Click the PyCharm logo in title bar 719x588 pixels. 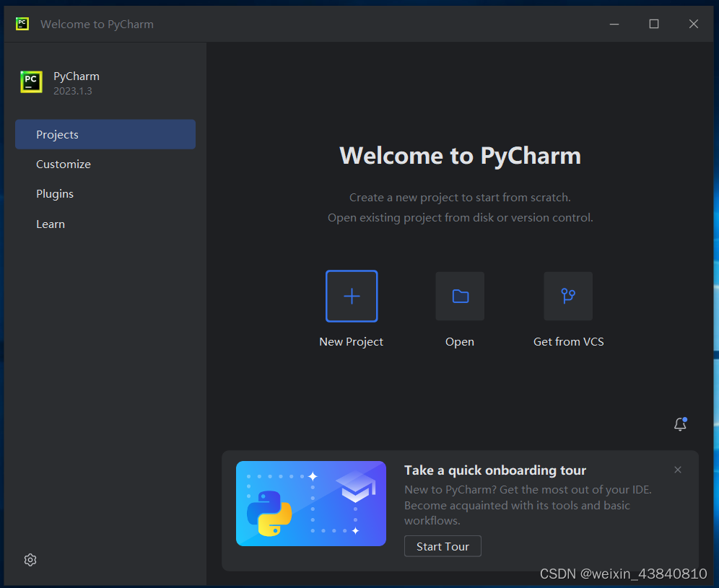coord(22,24)
